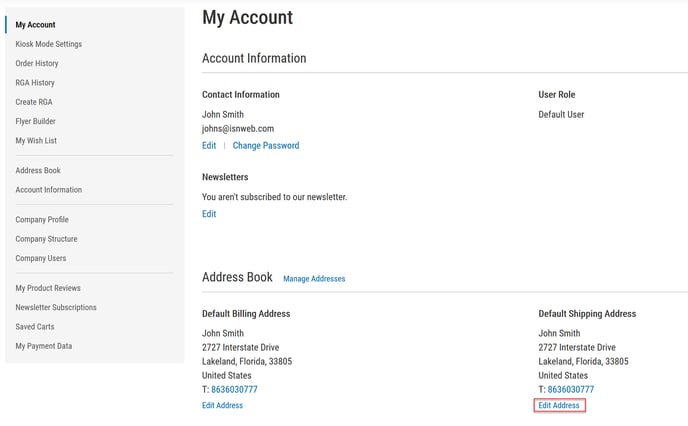688x426 pixels.
Task: Open My Payment Data
Action: click(x=43, y=346)
